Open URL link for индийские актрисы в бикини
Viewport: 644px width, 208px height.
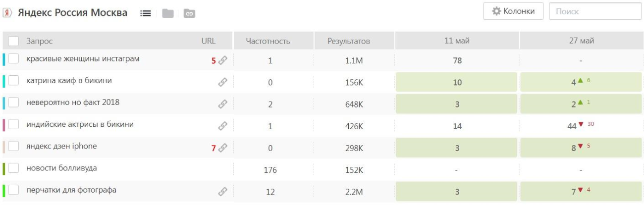click(x=223, y=126)
